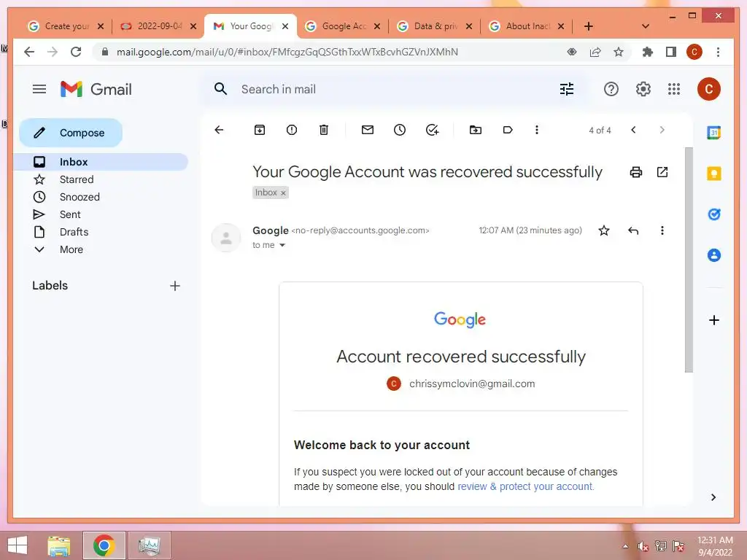Go back in browser history
This screenshot has width=747, height=560.
point(29,52)
